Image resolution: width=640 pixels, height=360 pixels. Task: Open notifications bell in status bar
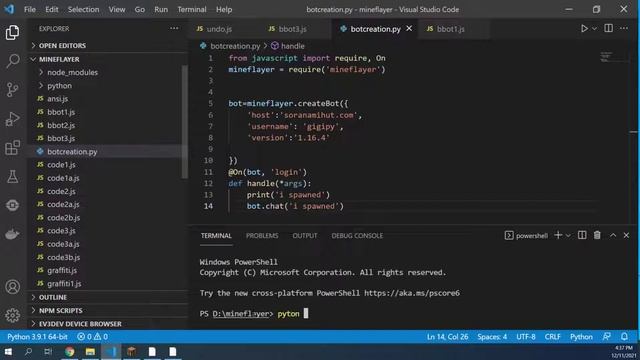624,337
